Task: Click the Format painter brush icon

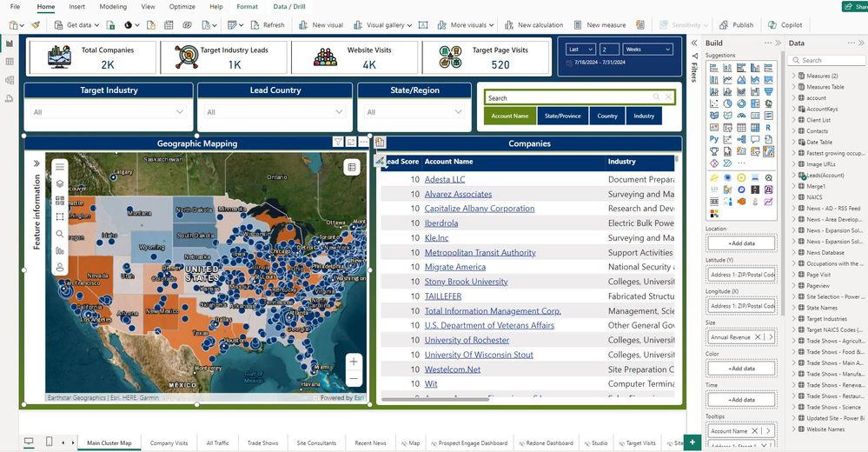Action: (x=36, y=25)
